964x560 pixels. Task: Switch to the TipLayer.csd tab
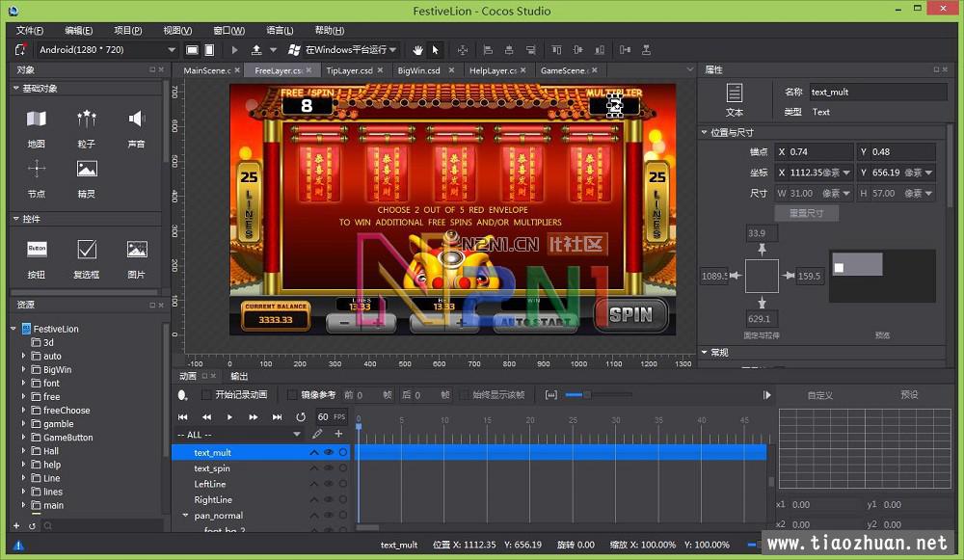click(349, 70)
